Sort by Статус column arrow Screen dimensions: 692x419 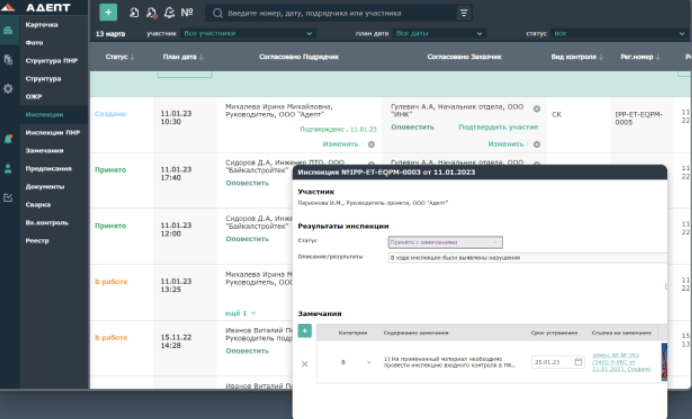pos(132,57)
